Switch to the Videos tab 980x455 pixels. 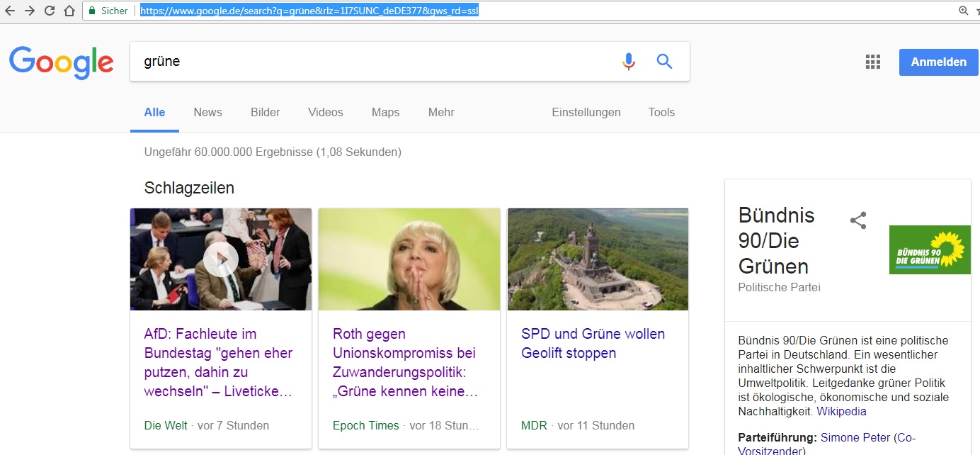click(326, 112)
